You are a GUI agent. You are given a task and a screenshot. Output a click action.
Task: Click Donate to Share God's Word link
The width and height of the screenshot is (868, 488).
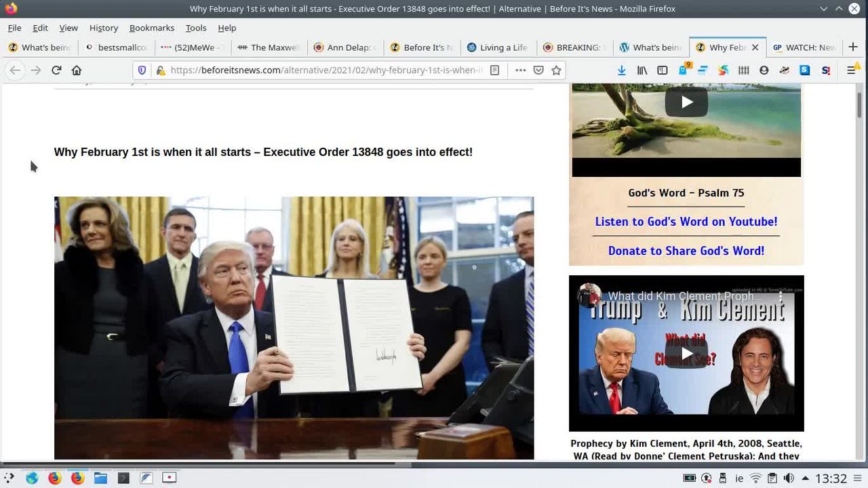pyautogui.click(x=686, y=251)
